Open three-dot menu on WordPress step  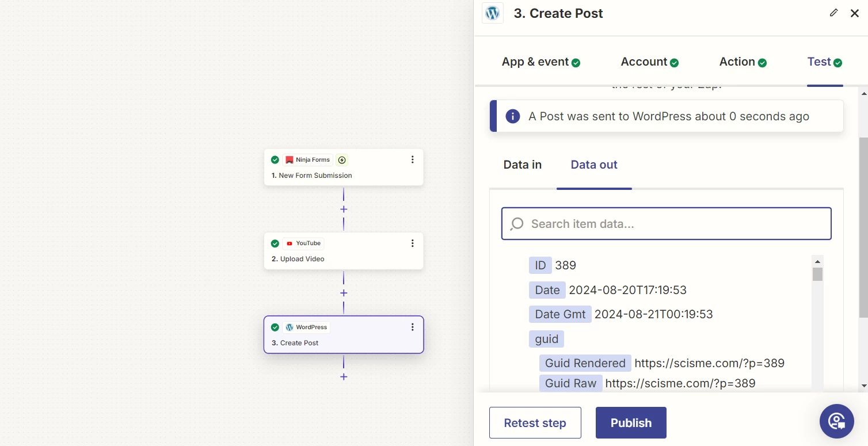click(412, 327)
